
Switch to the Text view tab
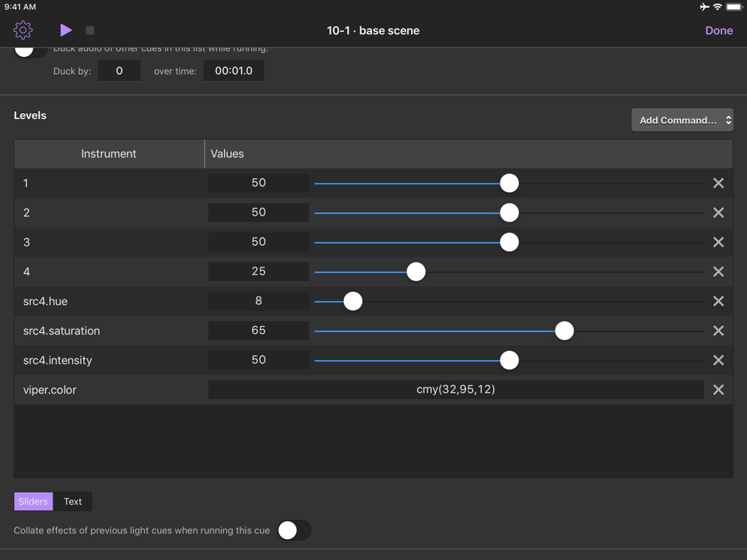[x=73, y=502]
